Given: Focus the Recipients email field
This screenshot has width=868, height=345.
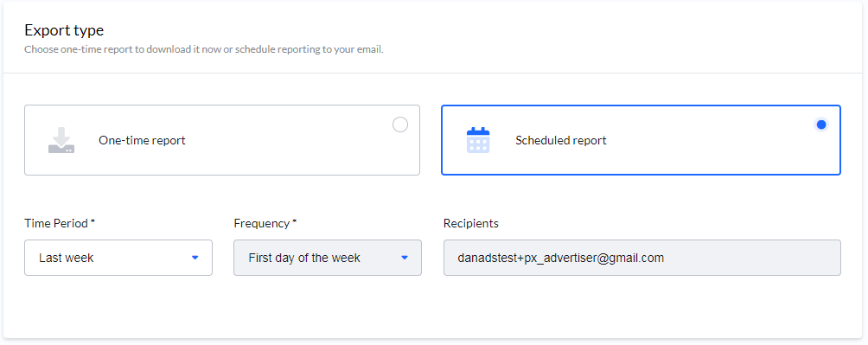Looking at the screenshot, I should 642,258.
